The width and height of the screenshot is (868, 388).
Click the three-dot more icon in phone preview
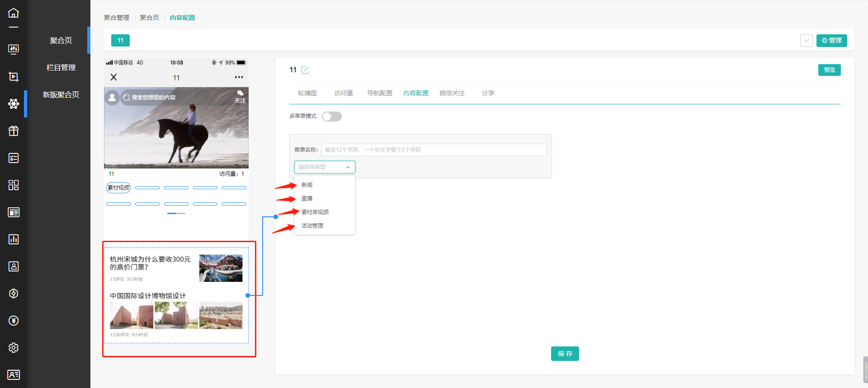239,77
